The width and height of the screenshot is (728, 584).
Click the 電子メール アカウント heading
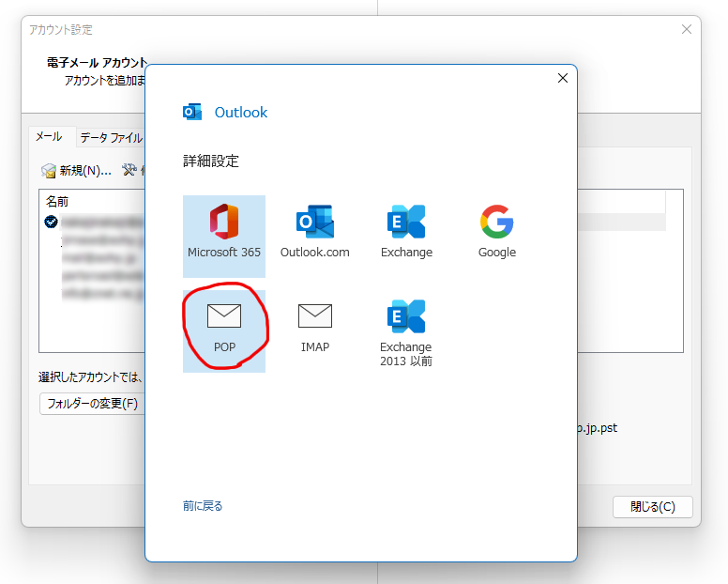pyautogui.click(x=97, y=62)
